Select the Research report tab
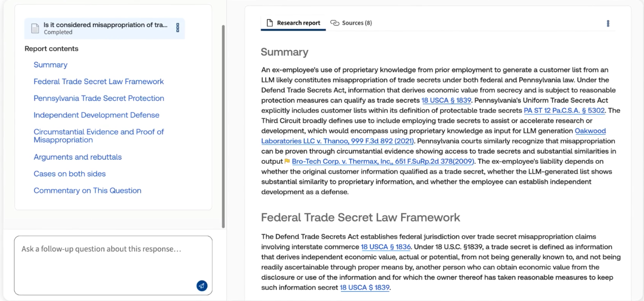Image resolution: width=644 pixels, height=301 pixels. 298,23
